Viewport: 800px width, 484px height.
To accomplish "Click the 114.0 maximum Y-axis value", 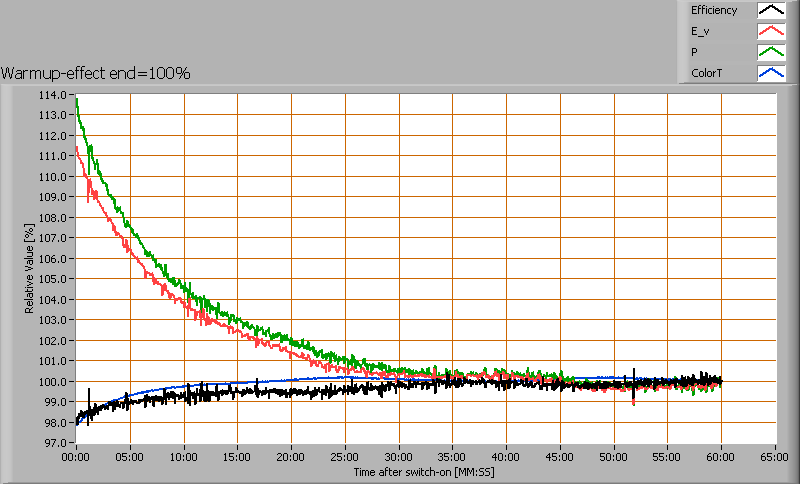I will pyautogui.click(x=54, y=95).
